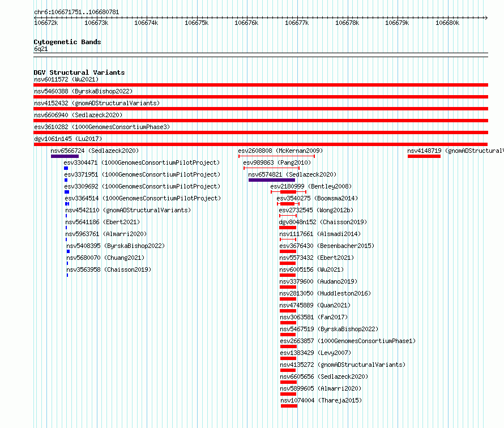Viewport: 504px width, 428px height.
Task: Open nsv4152432 (gnomADStructuralVariants) entry
Action: [x=97, y=103]
